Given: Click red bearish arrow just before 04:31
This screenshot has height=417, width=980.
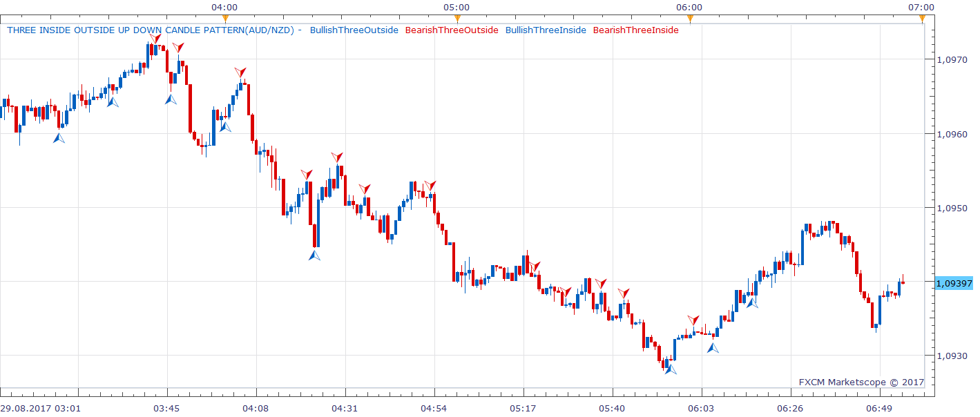Looking at the screenshot, I should click(x=336, y=157).
